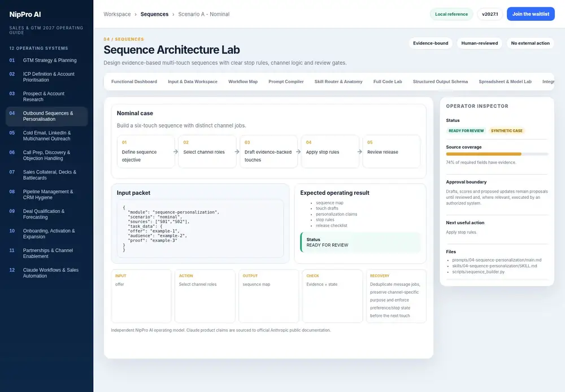Switch to Workflow Map tab
Viewport: 565px width, 392px height.
pos(243,82)
